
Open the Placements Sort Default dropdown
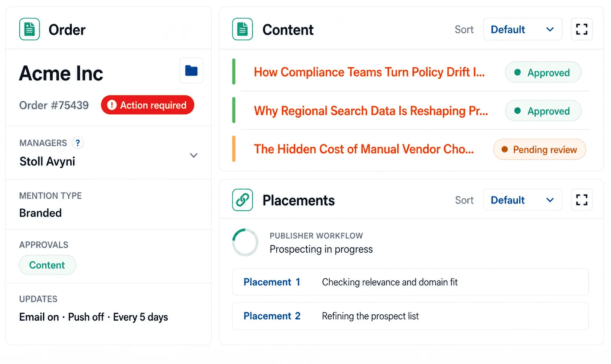(523, 200)
